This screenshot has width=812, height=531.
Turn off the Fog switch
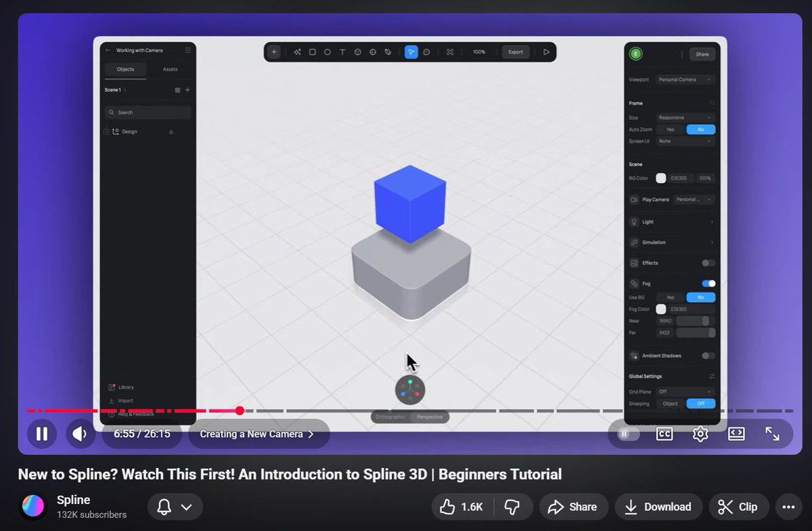(708, 283)
